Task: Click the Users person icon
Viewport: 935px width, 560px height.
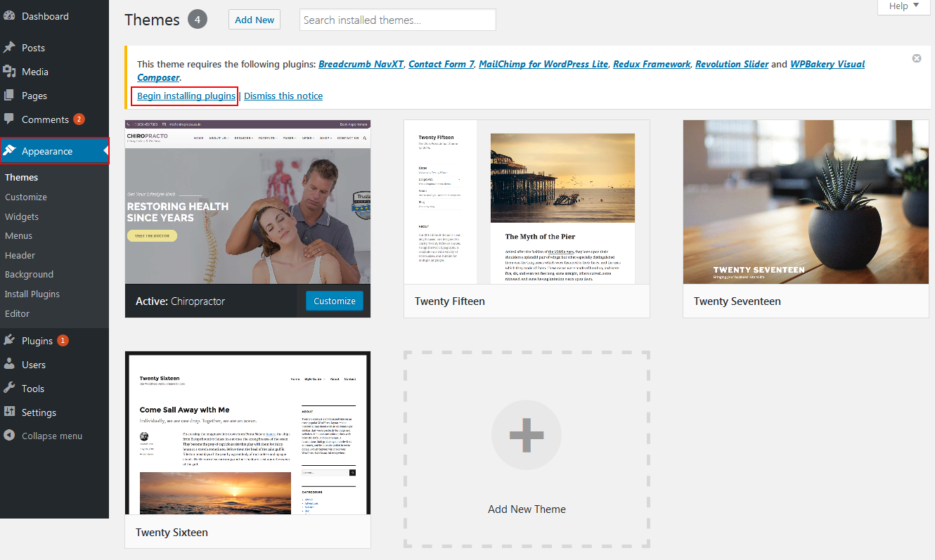Action: coord(9,365)
